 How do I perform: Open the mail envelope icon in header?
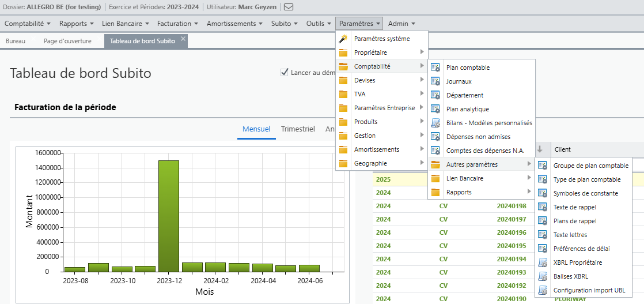coord(289,7)
